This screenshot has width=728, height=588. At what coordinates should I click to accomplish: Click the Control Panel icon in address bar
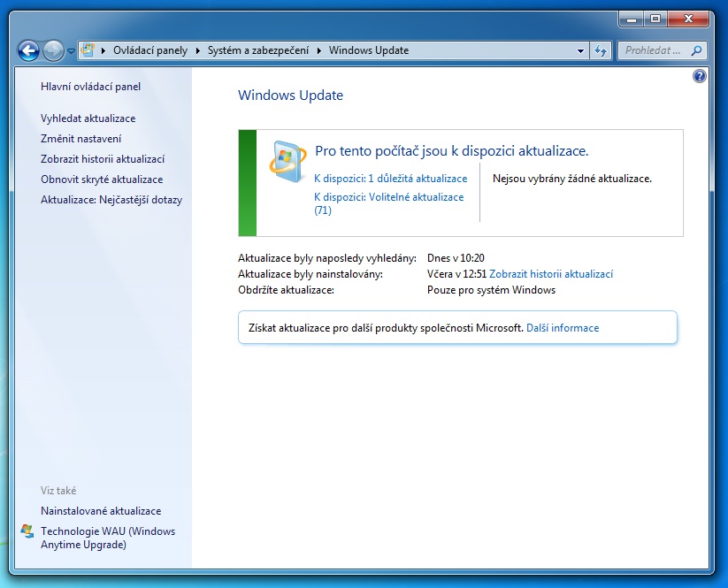(x=88, y=50)
